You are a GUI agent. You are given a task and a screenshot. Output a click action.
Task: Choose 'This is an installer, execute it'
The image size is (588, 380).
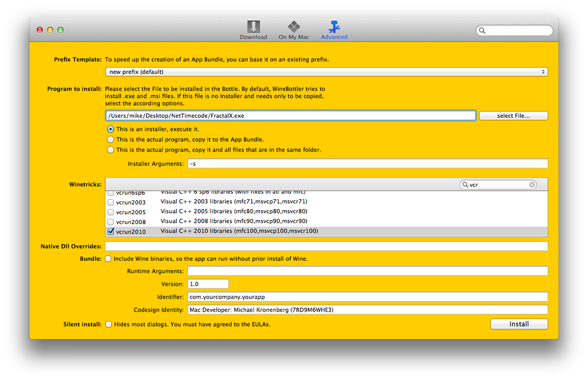click(110, 129)
